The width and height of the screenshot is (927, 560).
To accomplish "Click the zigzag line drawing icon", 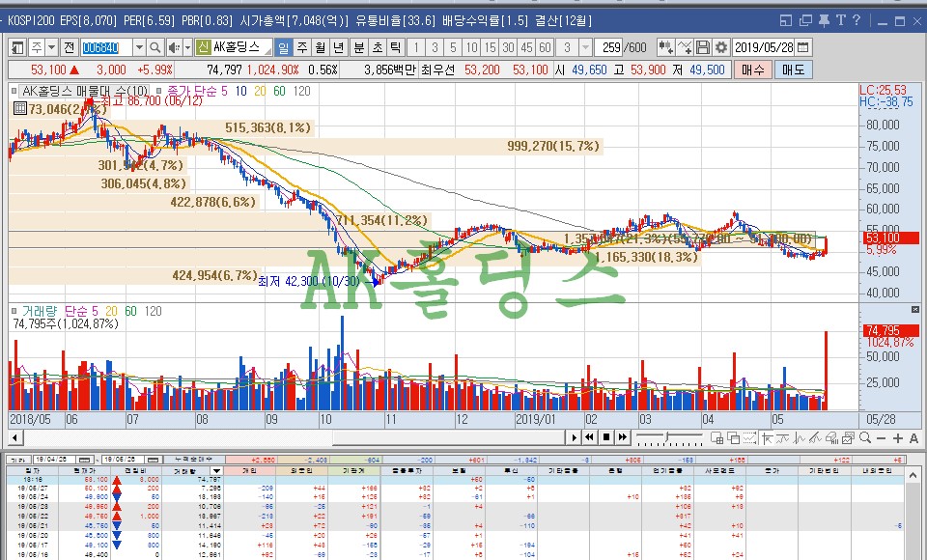I will [x=800, y=437].
